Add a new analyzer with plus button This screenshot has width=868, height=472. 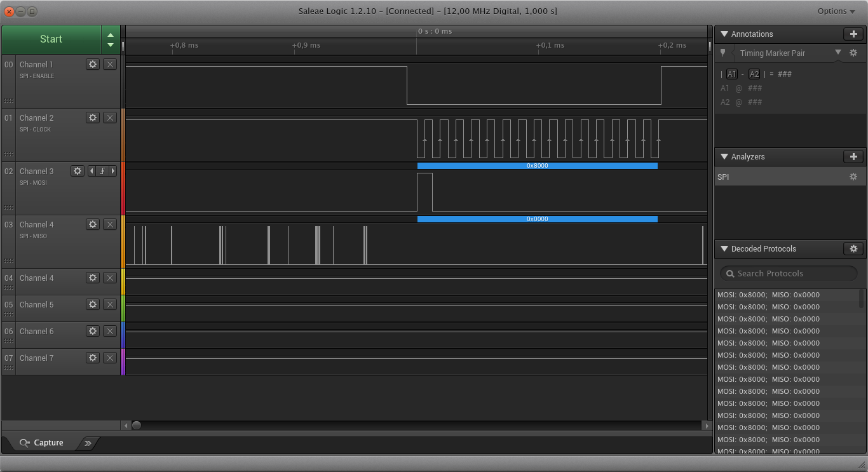(853, 156)
